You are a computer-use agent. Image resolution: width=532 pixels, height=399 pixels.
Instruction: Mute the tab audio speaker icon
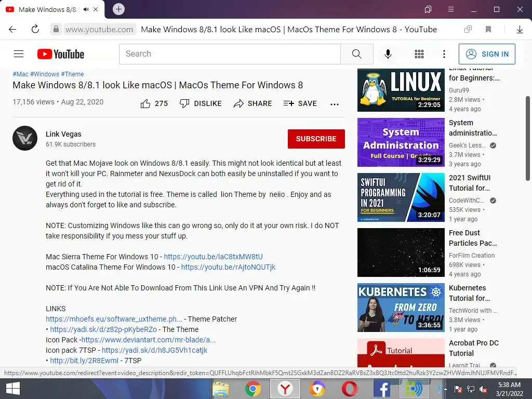(86, 9)
